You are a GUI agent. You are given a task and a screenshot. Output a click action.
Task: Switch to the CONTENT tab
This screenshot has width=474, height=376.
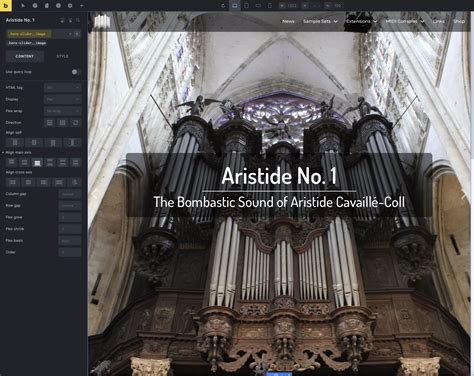click(x=25, y=56)
